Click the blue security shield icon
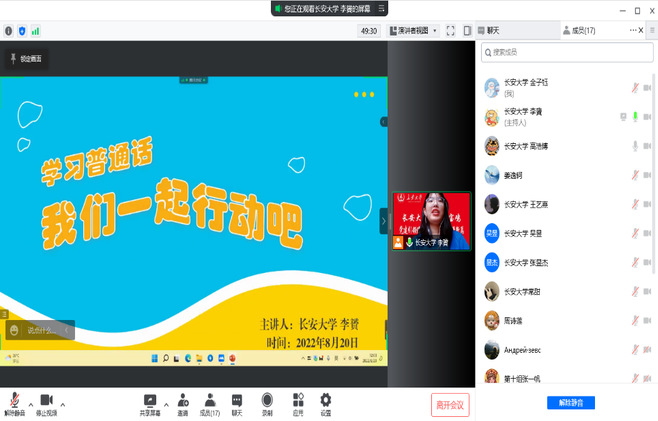This screenshot has height=421, width=658. tap(22, 31)
